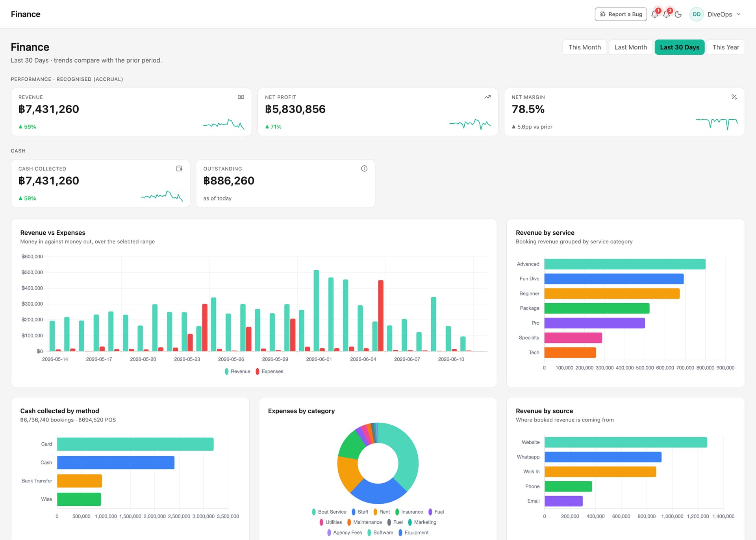The image size is (756, 540).
Task: Click the Revenue vs Expenses chart title
Action: point(53,233)
